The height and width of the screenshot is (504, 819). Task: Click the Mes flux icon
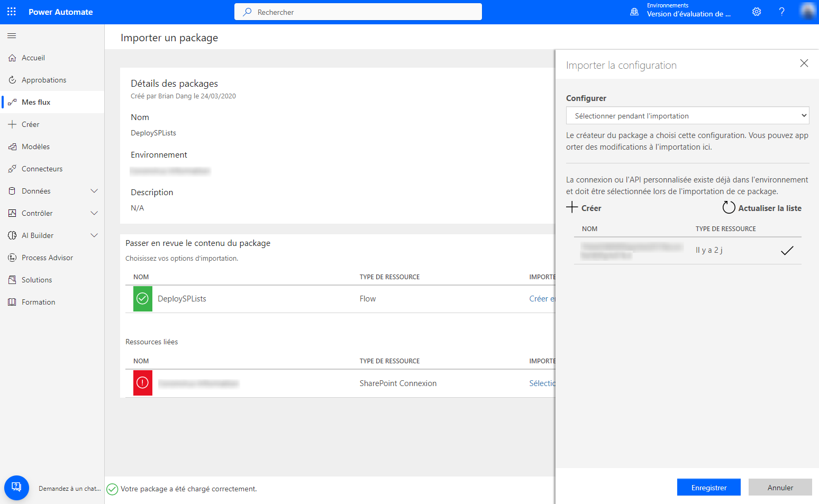(x=12, y=102)
